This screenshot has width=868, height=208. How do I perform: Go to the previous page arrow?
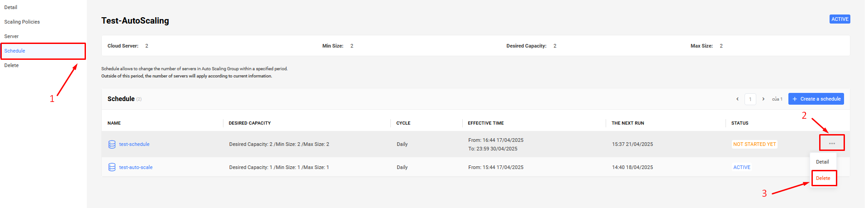[737, 99]
